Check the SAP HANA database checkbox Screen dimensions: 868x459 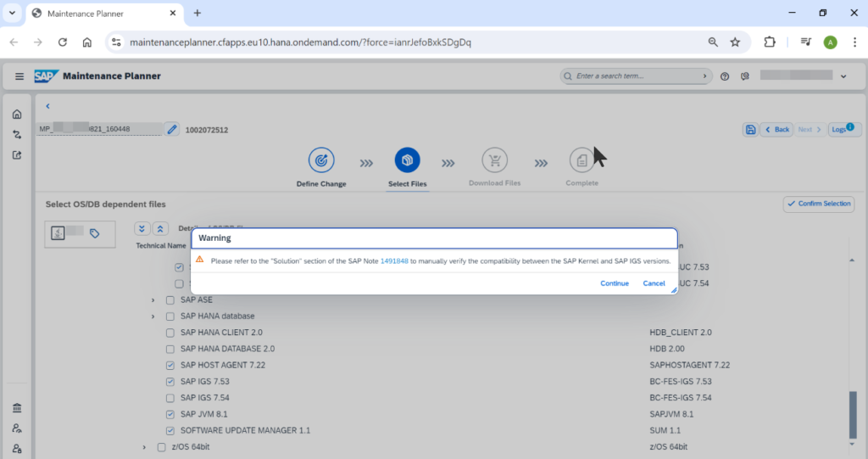pyautogui.click(x=170, y=316)
